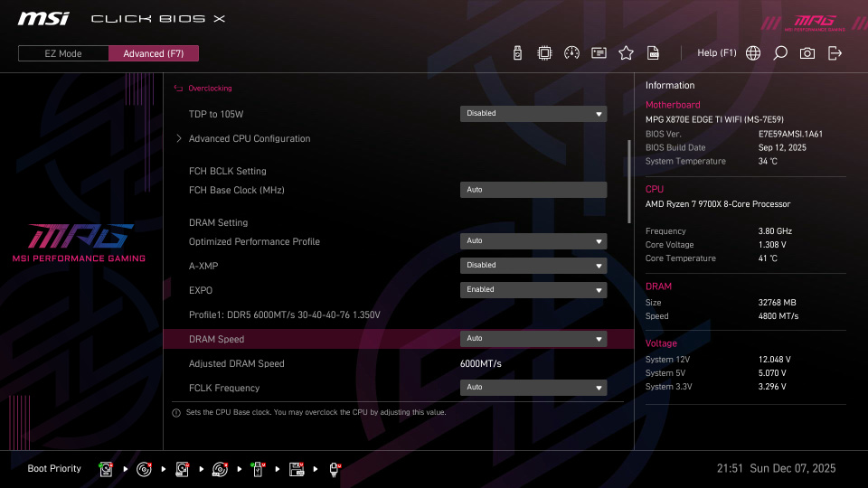Go back via the Overclocking breadcrumb

point(210,88)
